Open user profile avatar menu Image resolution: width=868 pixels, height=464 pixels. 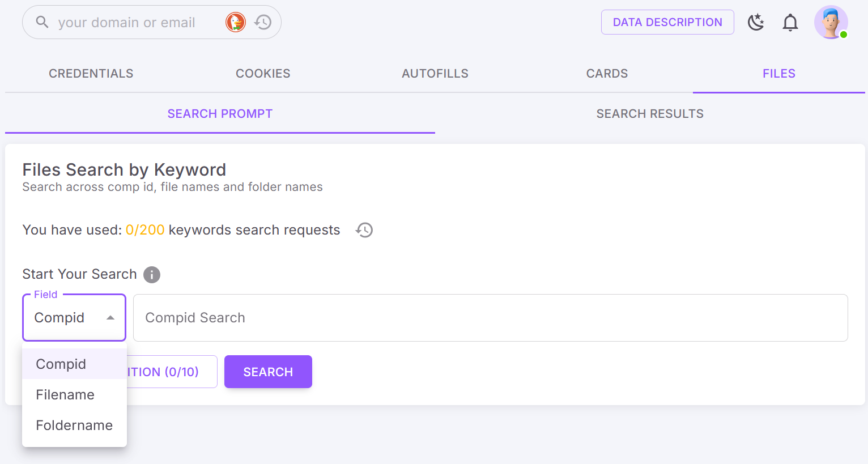[x=831, y=22]
